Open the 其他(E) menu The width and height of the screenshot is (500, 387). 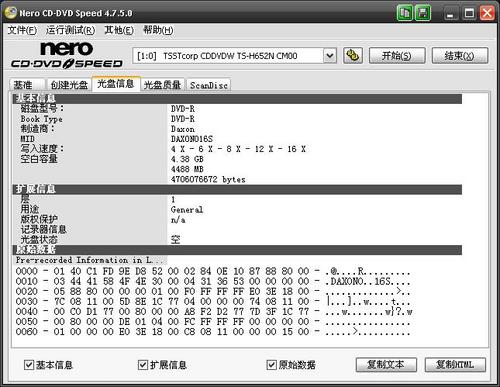point(119,30)
